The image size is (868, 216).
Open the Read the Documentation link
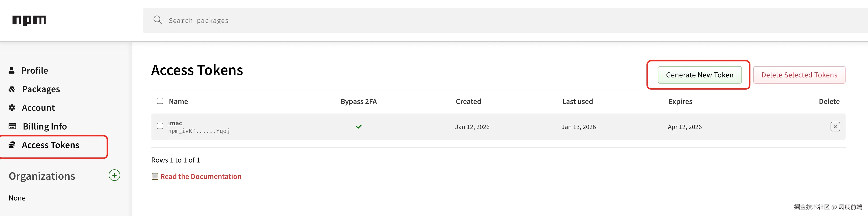click(x=201, y=177)
